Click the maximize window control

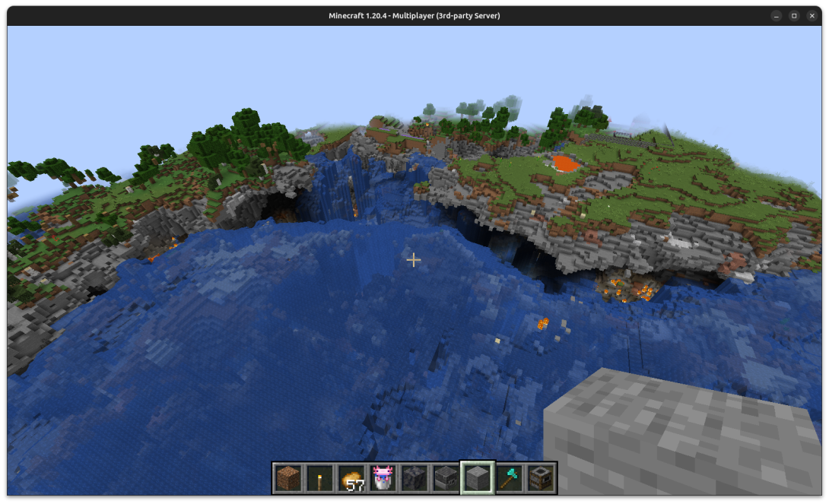pos(794,15)
